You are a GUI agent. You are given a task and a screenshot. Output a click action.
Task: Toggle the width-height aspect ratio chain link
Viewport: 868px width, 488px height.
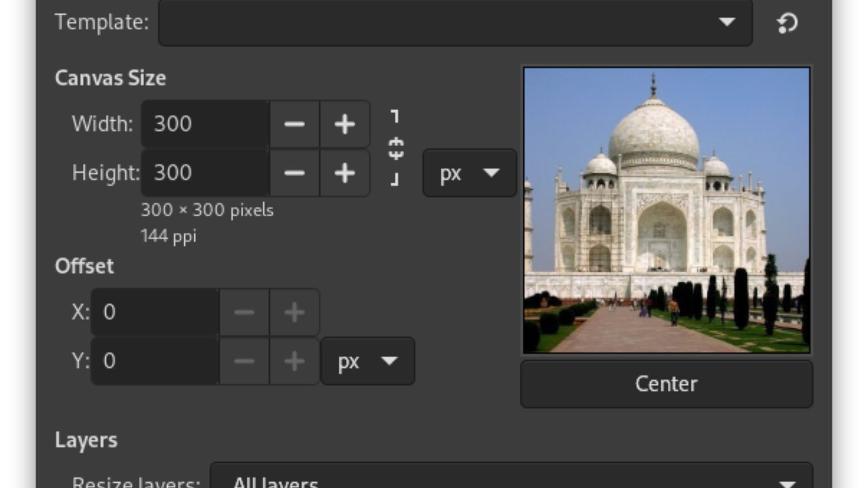tap(396, 148)
